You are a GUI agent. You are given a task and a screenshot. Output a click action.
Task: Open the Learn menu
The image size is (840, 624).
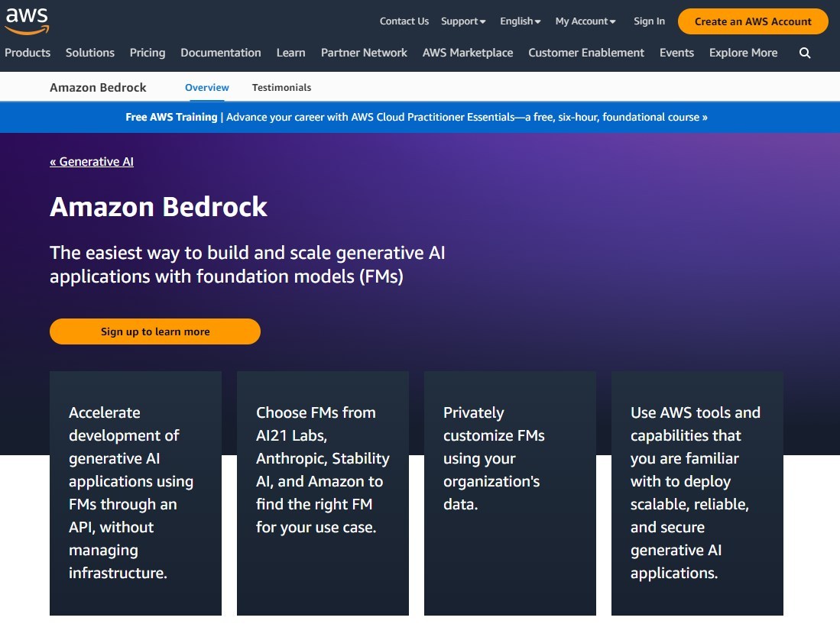(291, 53)
